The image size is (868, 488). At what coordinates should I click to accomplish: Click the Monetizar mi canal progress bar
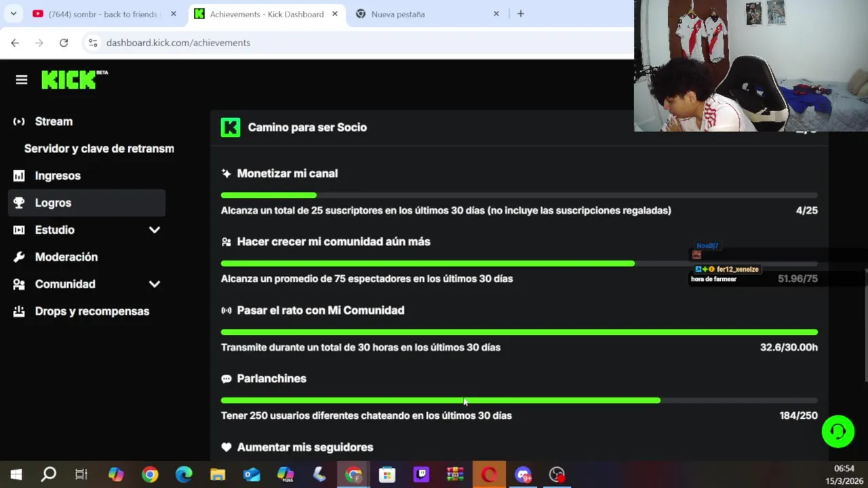pos(519,195)
